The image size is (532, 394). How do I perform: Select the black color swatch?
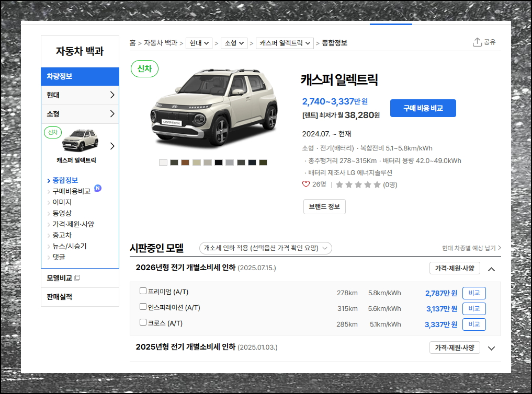[219, 163]
